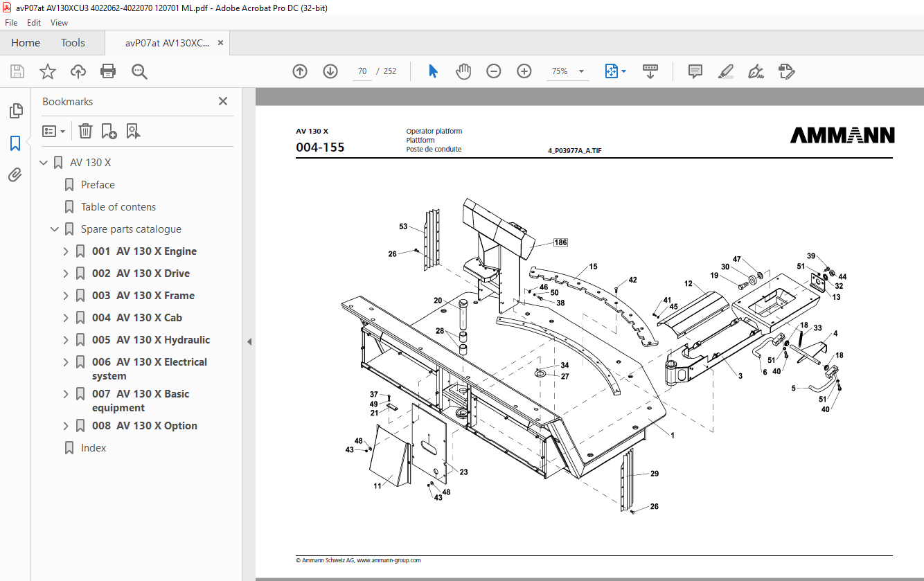Add a comment note
Image resolution: width=924 pixels, height=581 pixels.
(695, 71)
